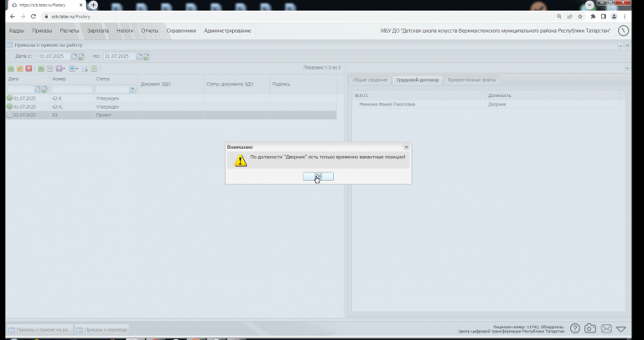The image size is (644, 340).
Task: Open calendar for 'Дата с' field
Action: 75,56
